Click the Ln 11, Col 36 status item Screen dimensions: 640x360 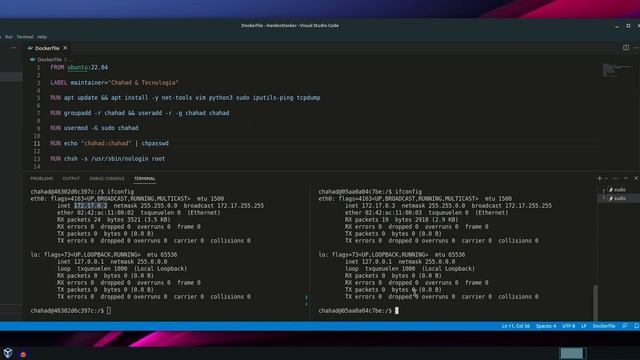pyautogui.click(x=516, y=326)
